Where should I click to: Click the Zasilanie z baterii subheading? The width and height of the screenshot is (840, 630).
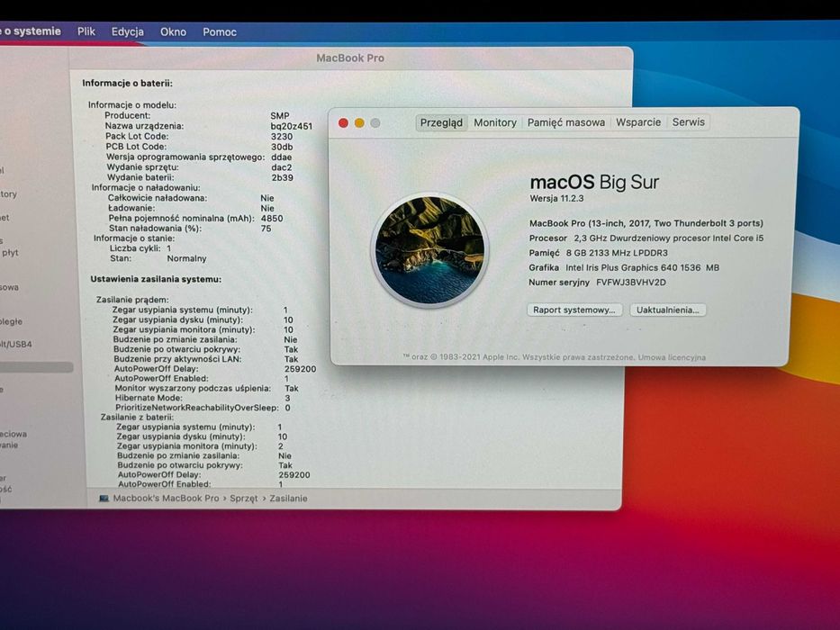[x=137, y=417]
